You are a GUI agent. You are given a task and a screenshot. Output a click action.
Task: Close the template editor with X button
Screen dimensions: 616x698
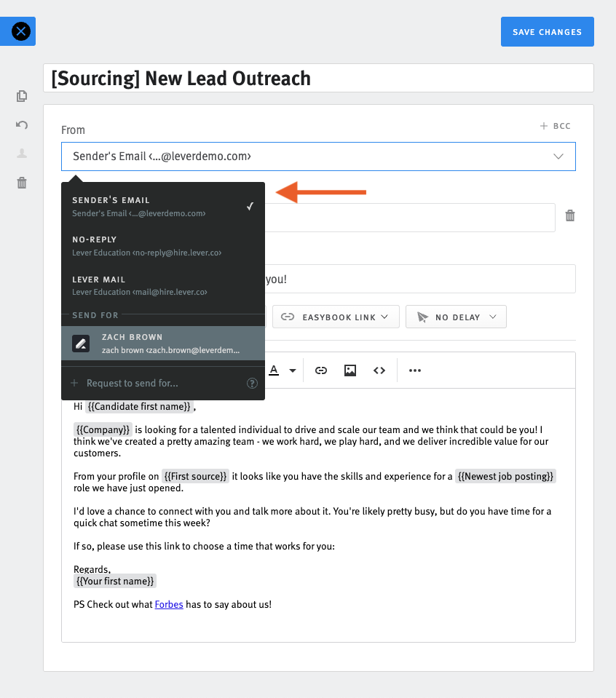(20, 31)
